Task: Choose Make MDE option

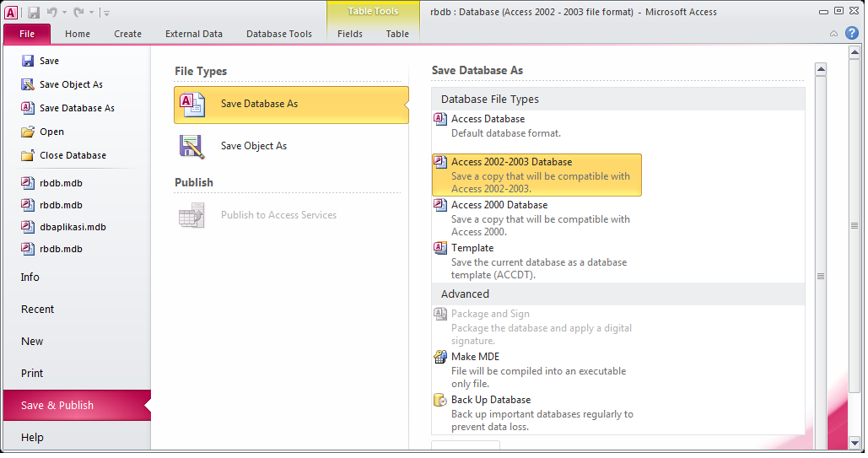Action: (x=536, y=370)
